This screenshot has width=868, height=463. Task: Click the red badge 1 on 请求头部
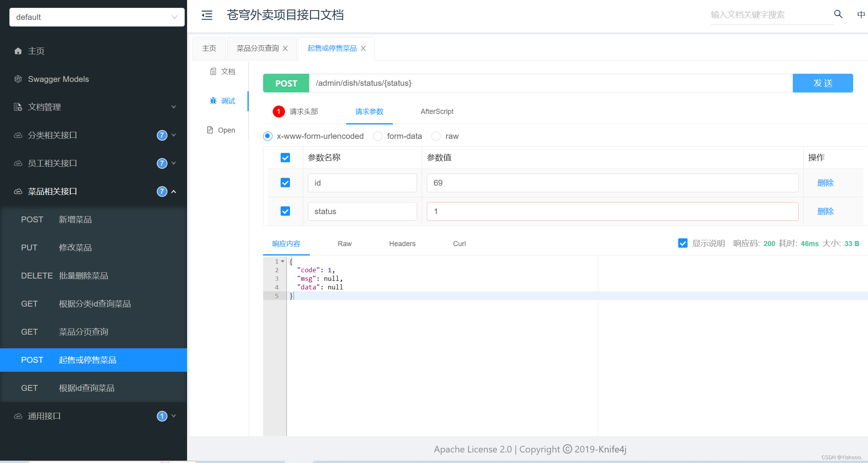[279, 112]
